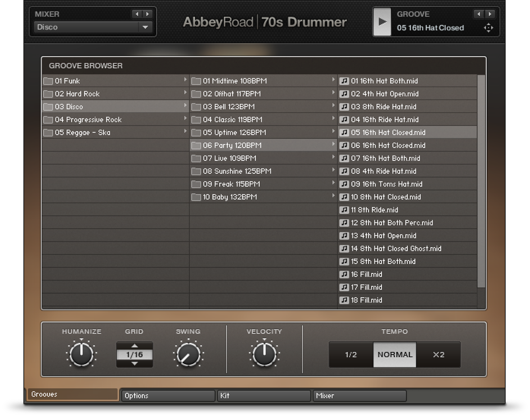Select 06 Party 120BPM folder
530x420 pixels.
tap(263, 145)
